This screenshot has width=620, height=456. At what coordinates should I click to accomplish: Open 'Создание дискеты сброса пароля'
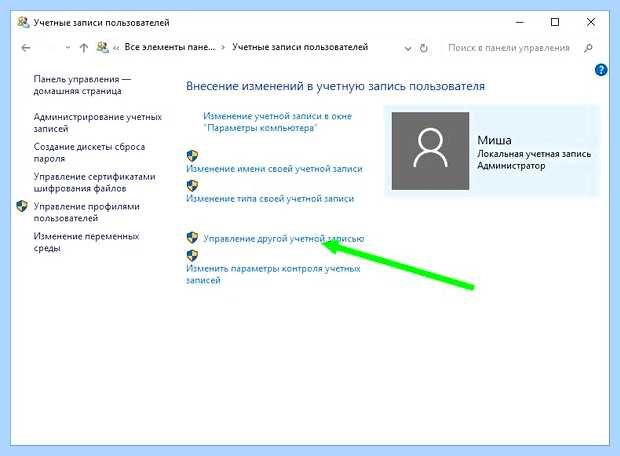coord(89,153)
